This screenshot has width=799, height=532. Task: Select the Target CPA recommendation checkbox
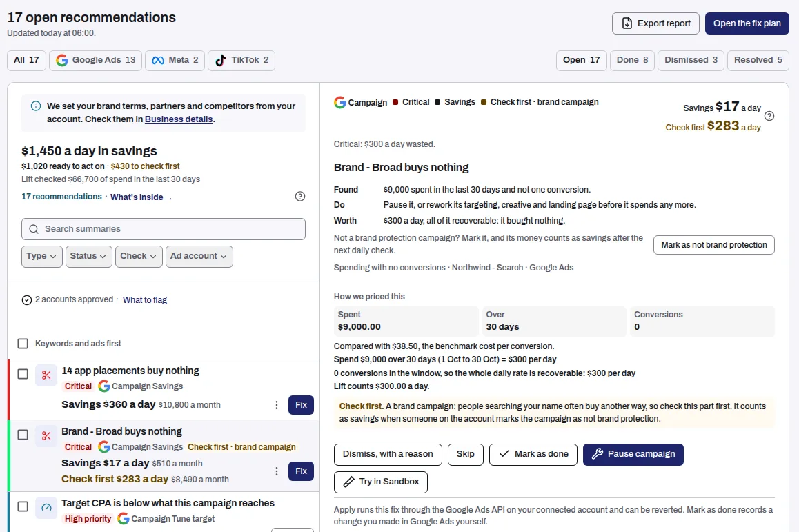pyautogui.click(x=23, y=506)
